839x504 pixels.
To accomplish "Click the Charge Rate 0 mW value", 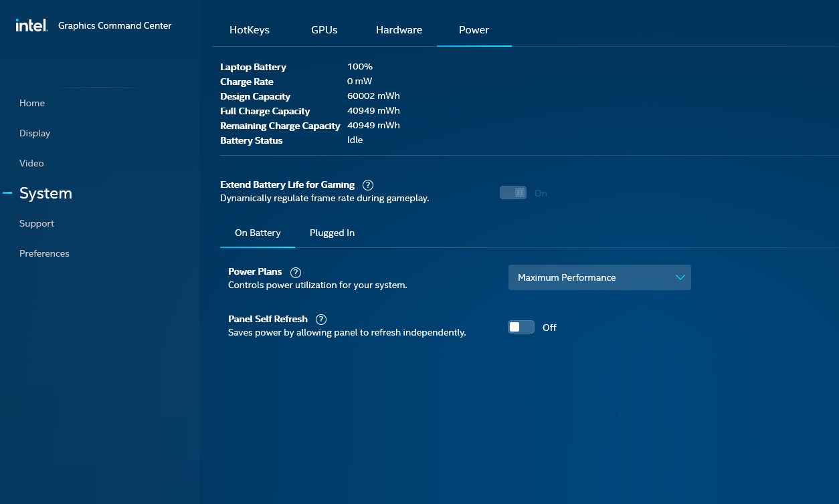I will [359, 82].
